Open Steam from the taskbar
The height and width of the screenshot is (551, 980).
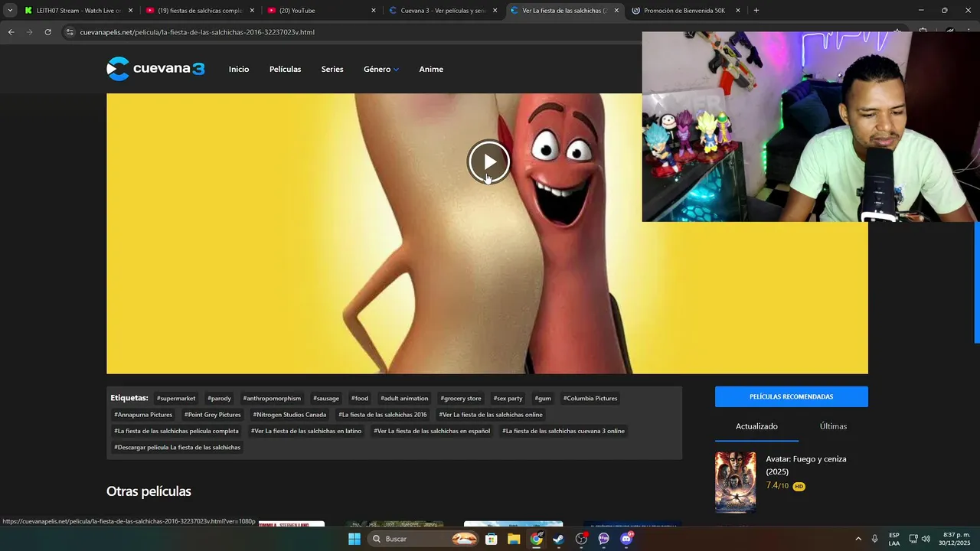pos(559,539)
